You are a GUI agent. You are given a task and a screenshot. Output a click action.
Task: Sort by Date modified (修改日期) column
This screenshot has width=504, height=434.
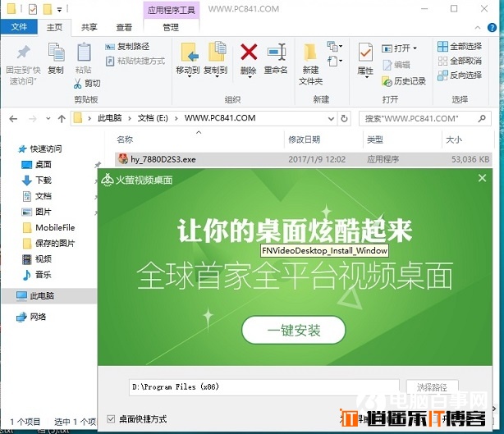[304, 139]
